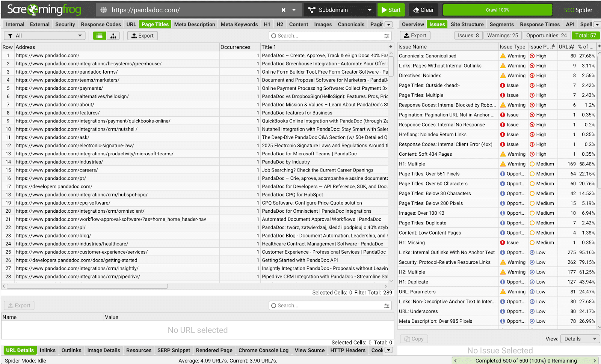This screenshot has width=601, height=364.
Task: Sort issues by URLs column header
Action: click(566, 47)
